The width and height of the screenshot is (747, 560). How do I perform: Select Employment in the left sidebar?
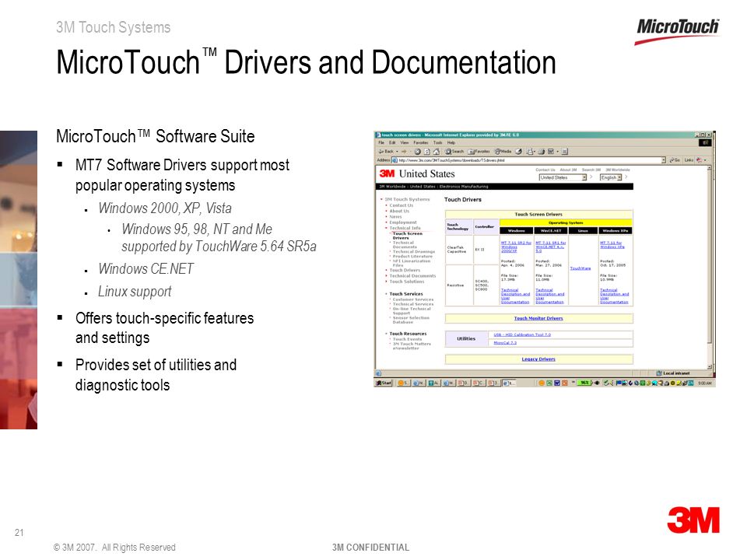click(x=402, y=222)
